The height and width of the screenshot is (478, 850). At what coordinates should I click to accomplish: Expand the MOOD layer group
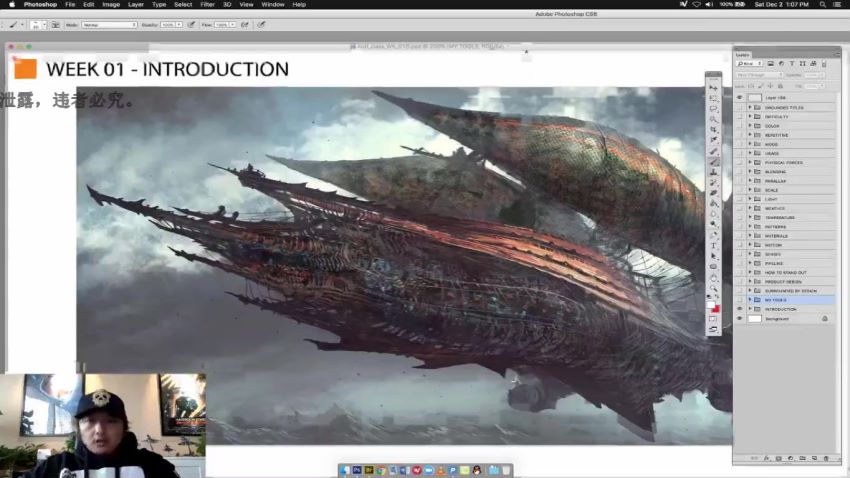(x=750, y=144)
